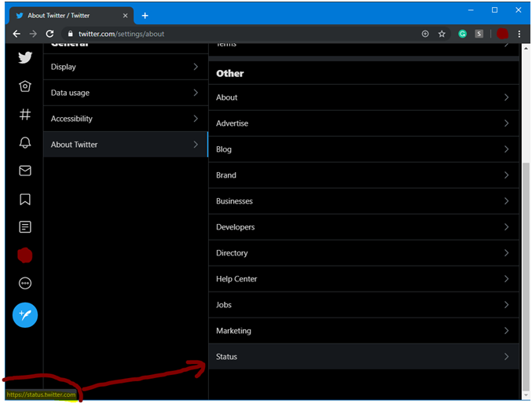Open the About link under Other
The height and width of the screenshot is (404, 532).
364,97
